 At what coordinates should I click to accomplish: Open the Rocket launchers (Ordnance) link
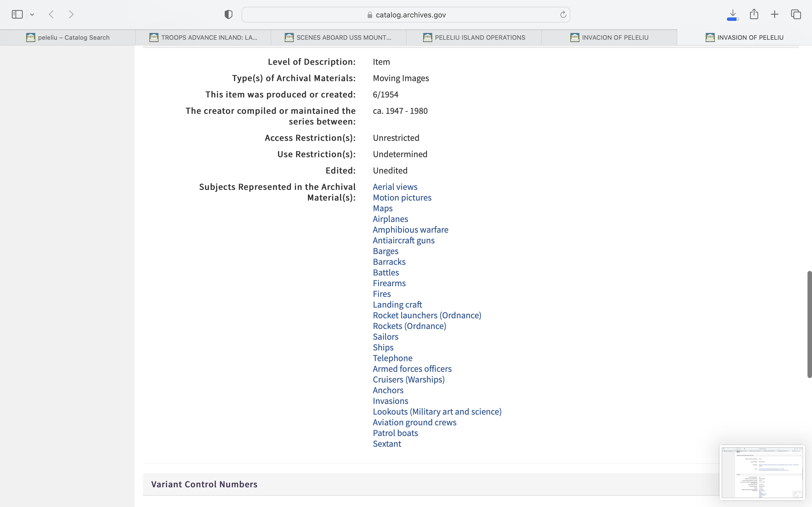[427, 315]
